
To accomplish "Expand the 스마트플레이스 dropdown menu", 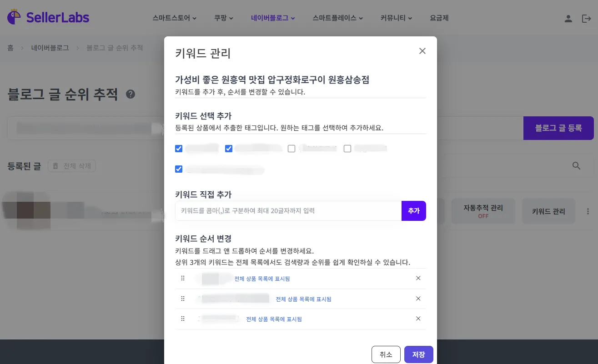I will pyautogui.click(x=338, y=19).
